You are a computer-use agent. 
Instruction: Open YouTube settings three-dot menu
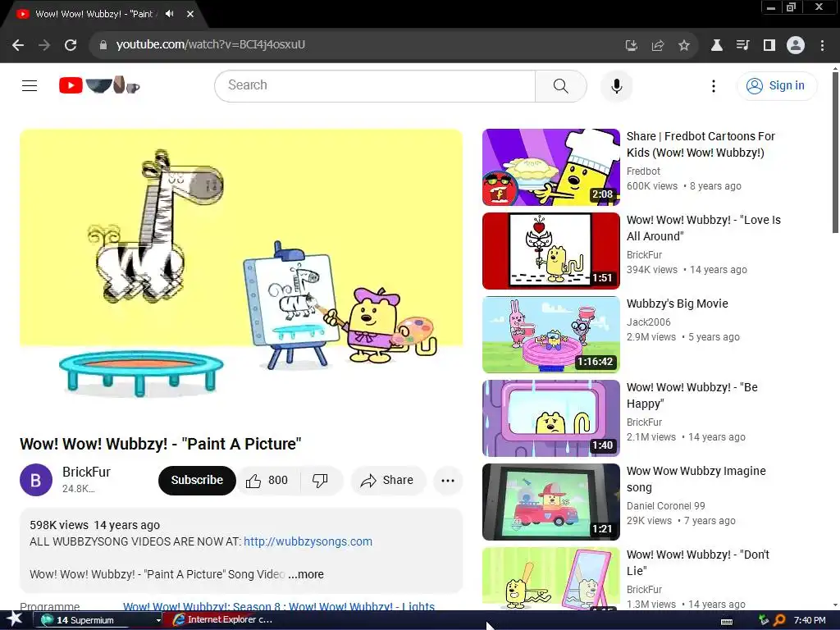point(714,85)
